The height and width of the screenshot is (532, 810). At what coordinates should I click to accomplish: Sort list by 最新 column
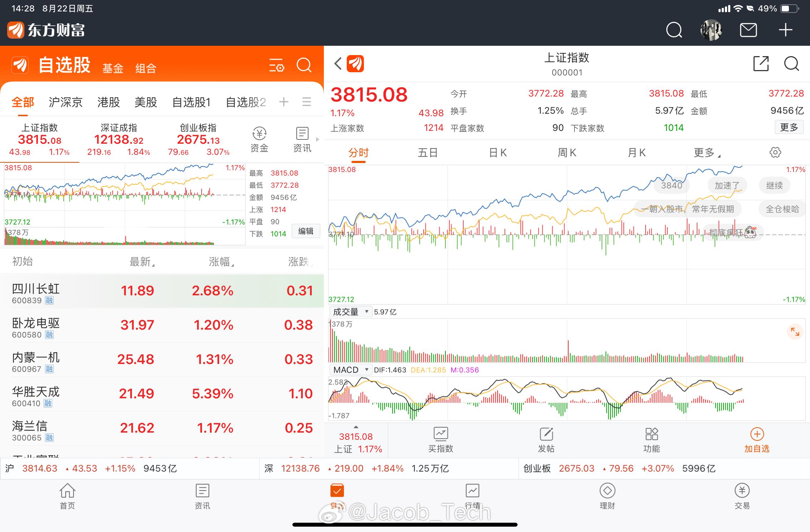pos(142,262)
